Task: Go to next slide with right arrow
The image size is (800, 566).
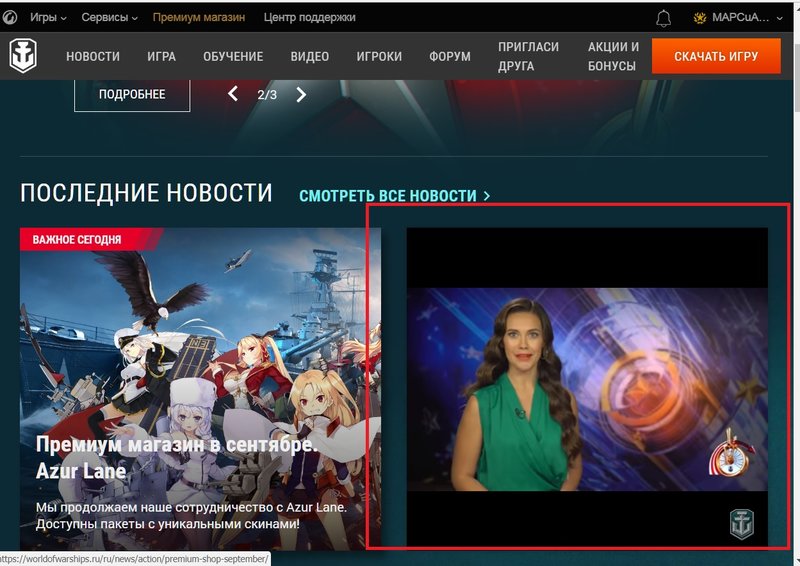Action: pos(301,94)
